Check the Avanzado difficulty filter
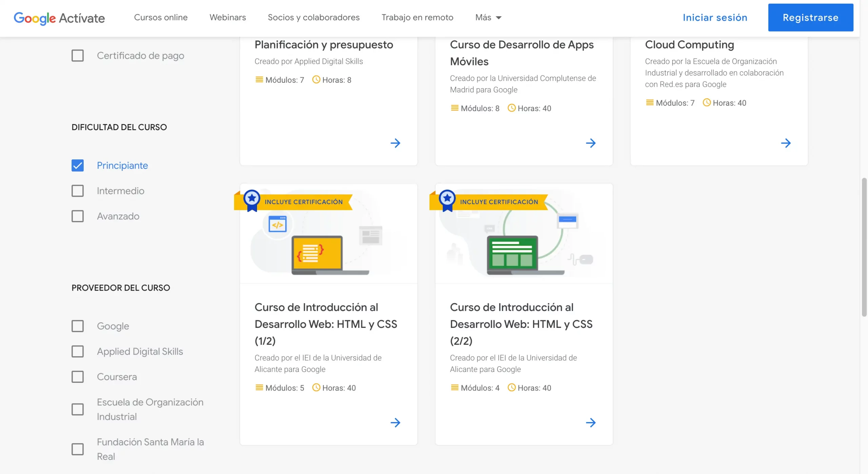 78,216
